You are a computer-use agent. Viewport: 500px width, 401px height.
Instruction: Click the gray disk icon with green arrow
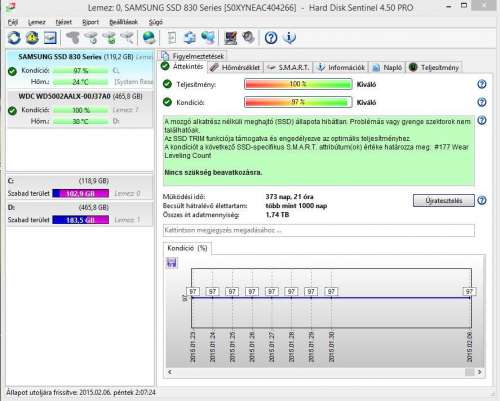(109, 38)
